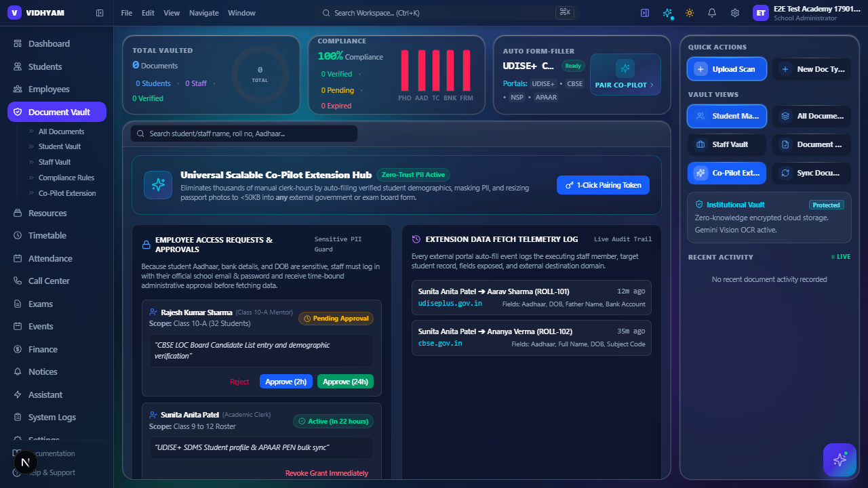Collapse the sidebar panel icon
The height and width of the screenshot is (488, 868).
[100, 13]
